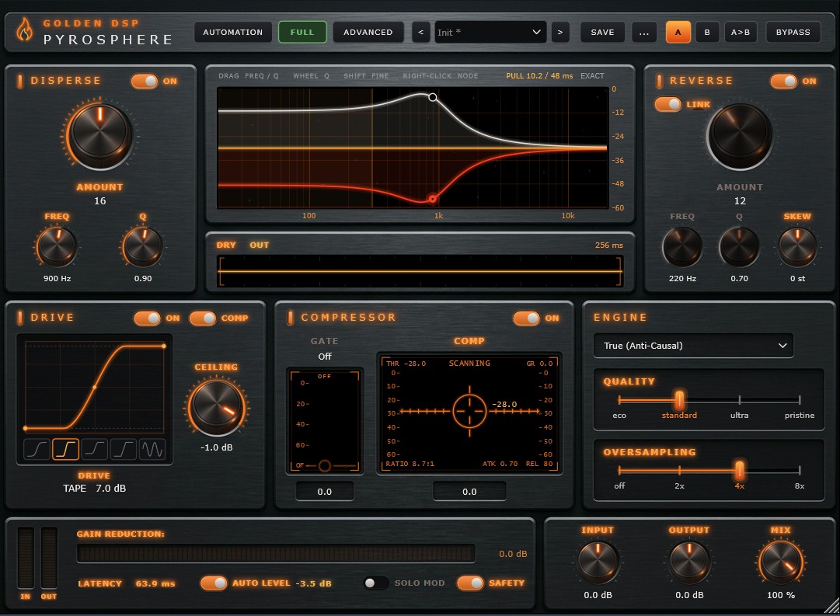This screenshot has width=840, height=616.
Task: Click the Reverse Freq knob
Action: [x=682, y=247]
